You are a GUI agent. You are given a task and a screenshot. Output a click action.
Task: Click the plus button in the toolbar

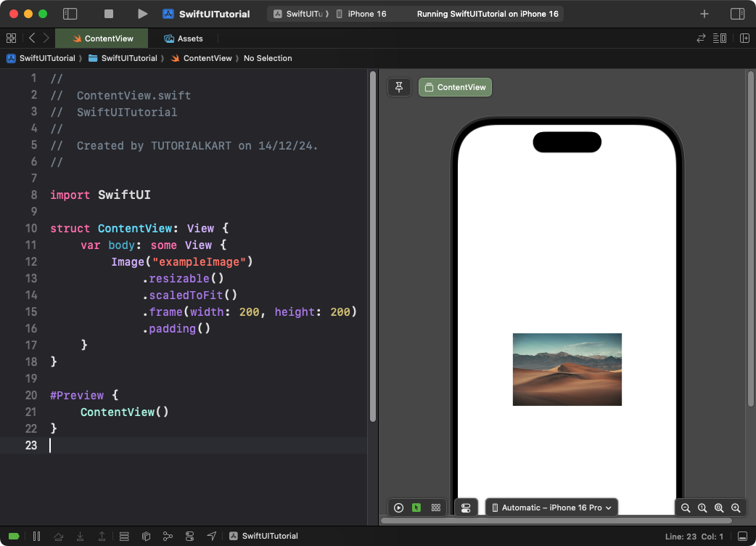click(x=704, y=13)
